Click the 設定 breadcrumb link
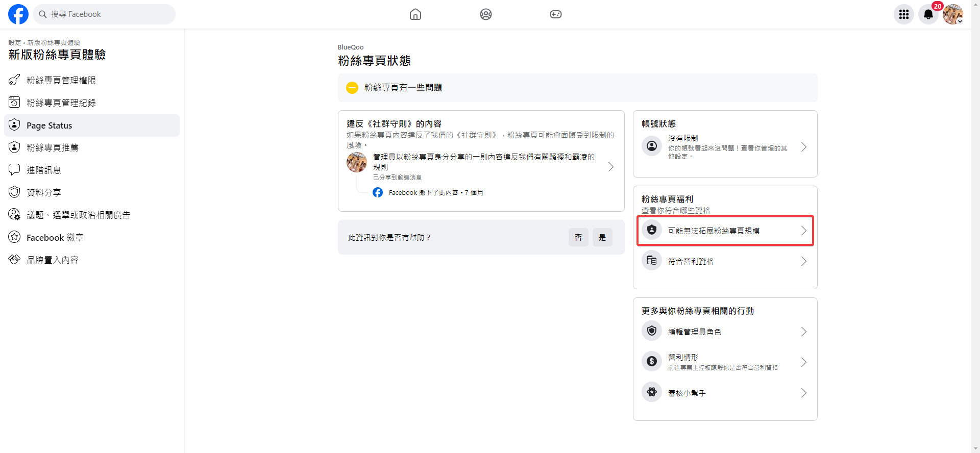This screenshot has width=980, height=453. pyautogui.click(x=14, y=43)
